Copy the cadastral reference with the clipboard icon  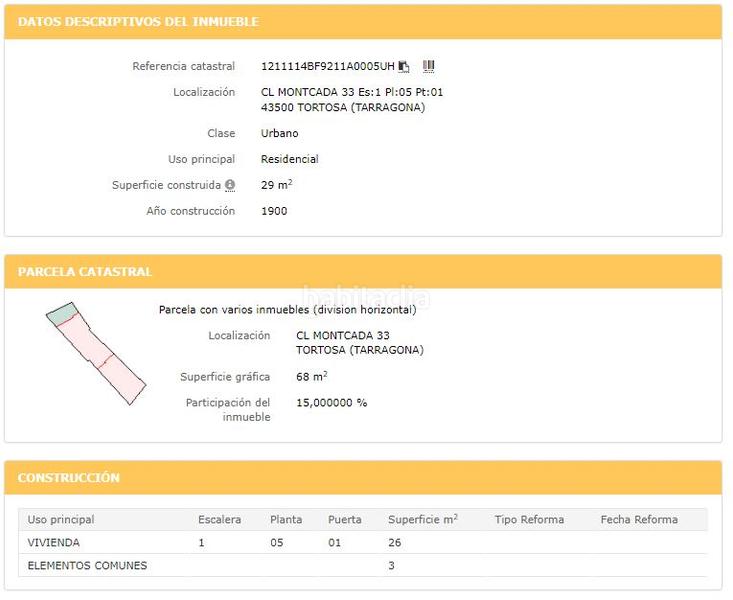404,67
